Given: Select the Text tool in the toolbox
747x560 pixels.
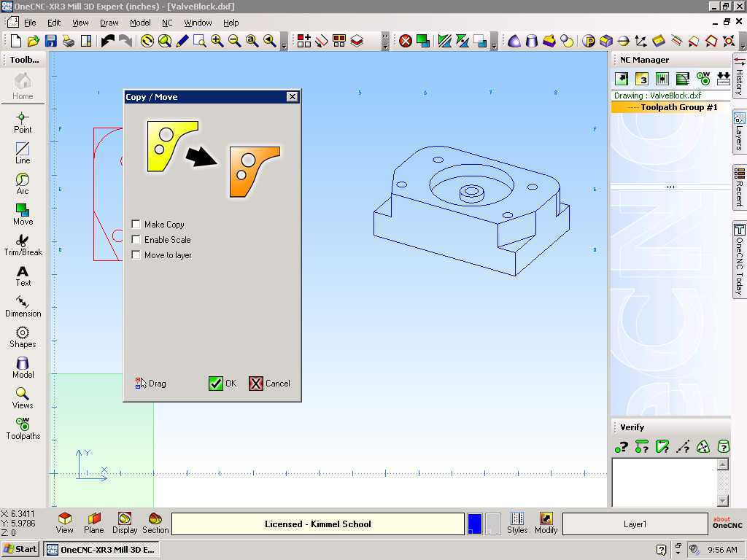Looking at the screenshot, I should 23,276.
